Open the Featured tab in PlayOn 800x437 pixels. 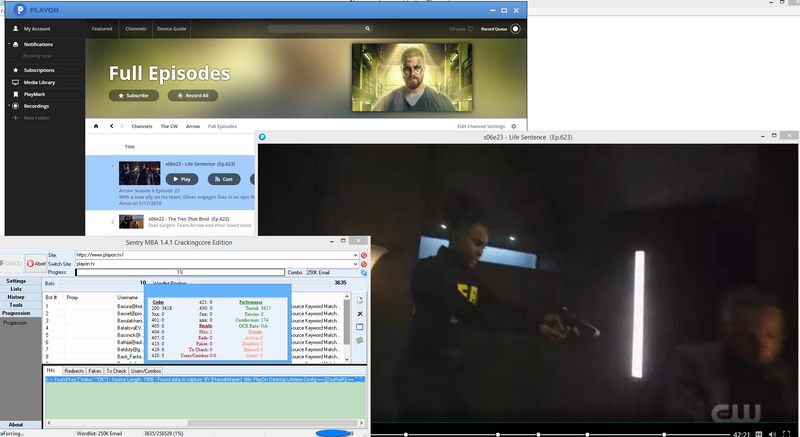(x=102, y=29)
